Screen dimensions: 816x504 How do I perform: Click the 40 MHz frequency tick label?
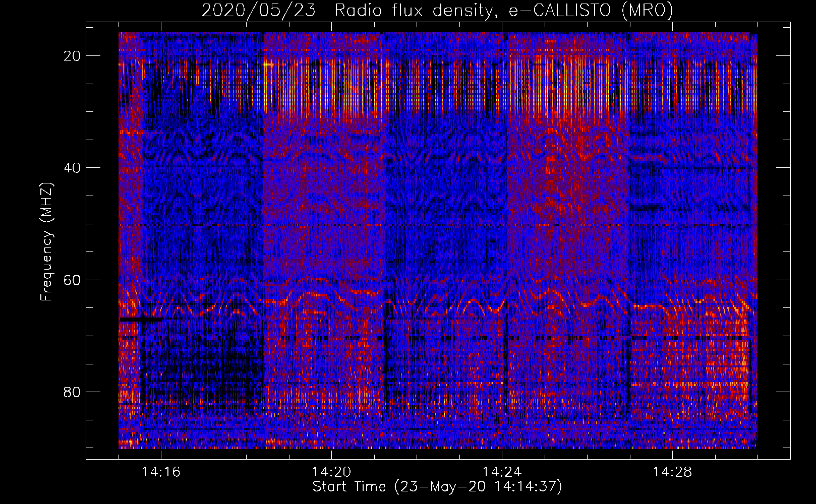(73, 168)
